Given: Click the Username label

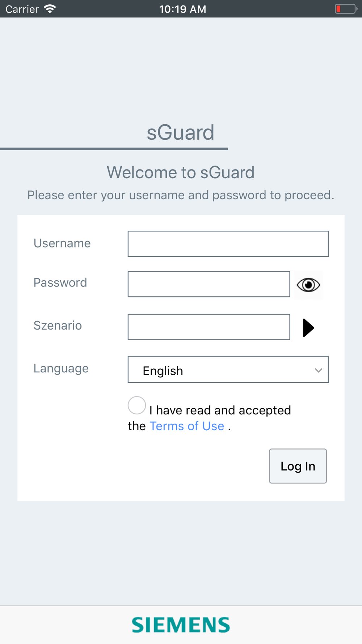Looking at the screenshot, I should 62,243.
